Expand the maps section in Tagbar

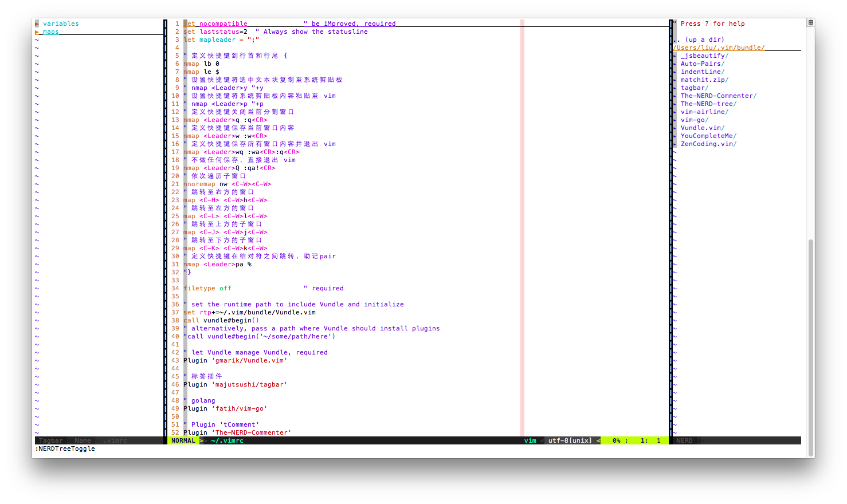[37, 32]
